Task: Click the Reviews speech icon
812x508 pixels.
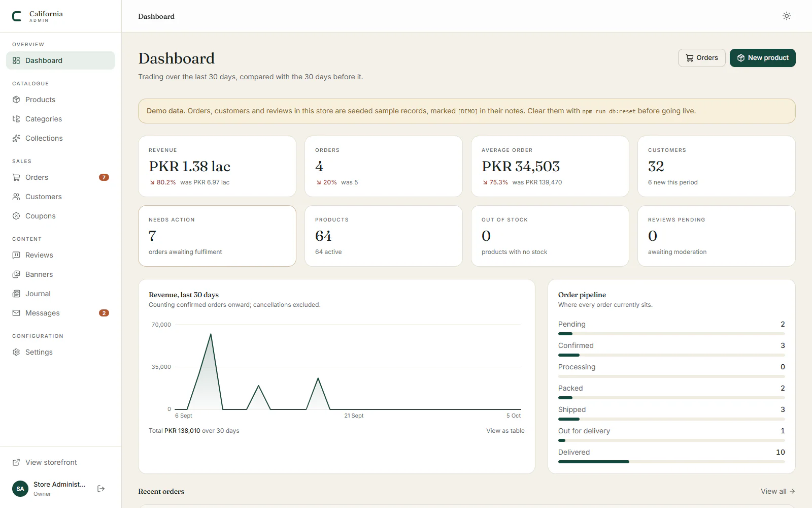Action: (16, 255)
